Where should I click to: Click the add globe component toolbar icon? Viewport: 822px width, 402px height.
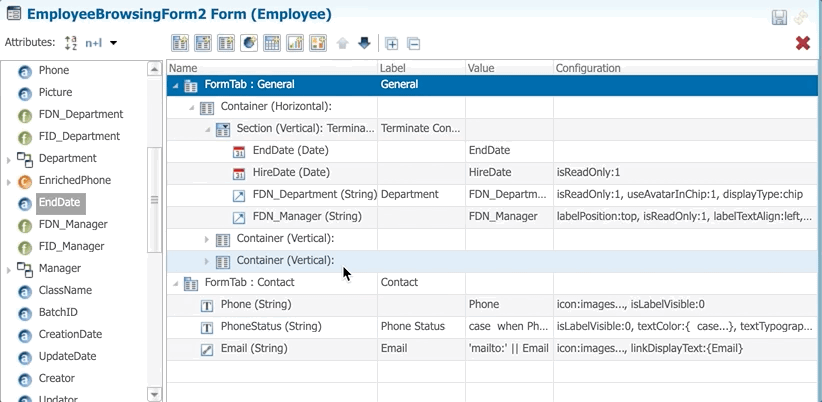tap(249, 43)
